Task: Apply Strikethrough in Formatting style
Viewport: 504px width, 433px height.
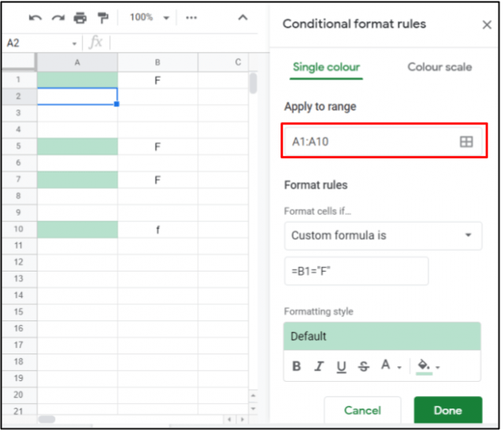Action: tap(363, 366)
